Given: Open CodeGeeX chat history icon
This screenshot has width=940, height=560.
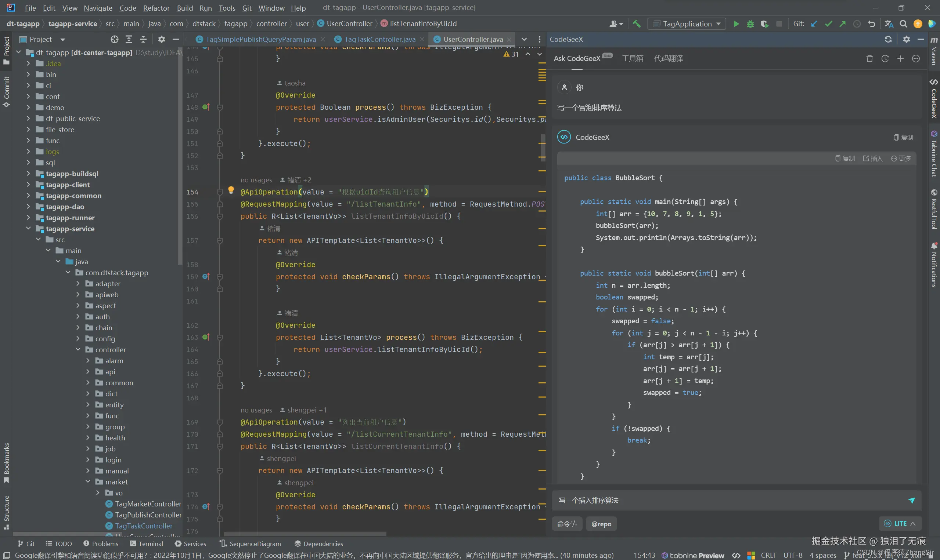Looking at the screenshot, I should (885, 58).
